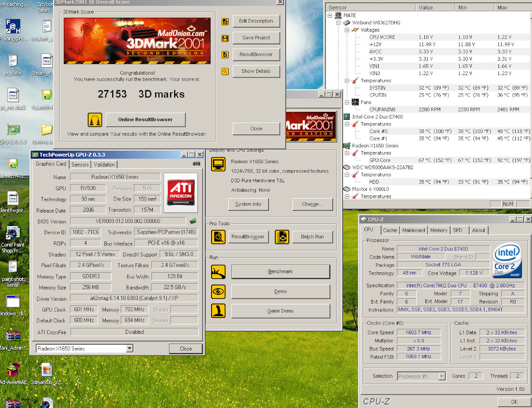Collapse the MATE root node in sensor tree
Image resolution: width=532 pixels, height=408 pixels.
330,16
